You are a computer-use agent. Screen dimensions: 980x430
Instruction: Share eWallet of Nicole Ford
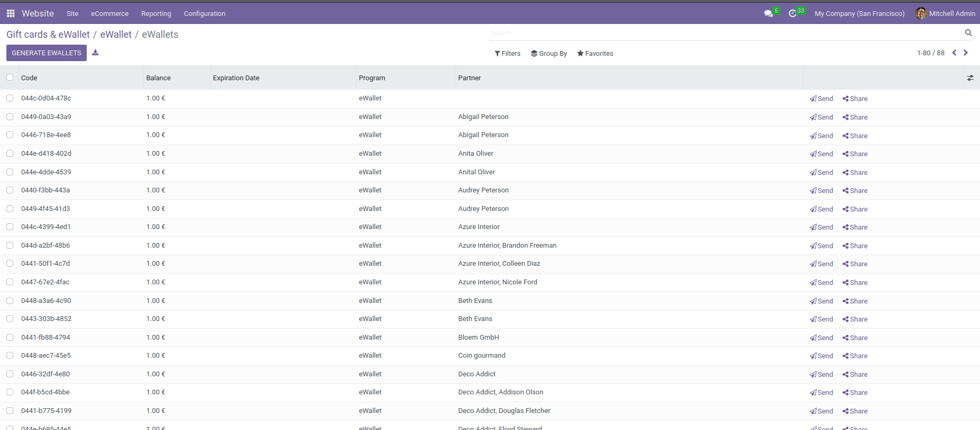(855, 283)
